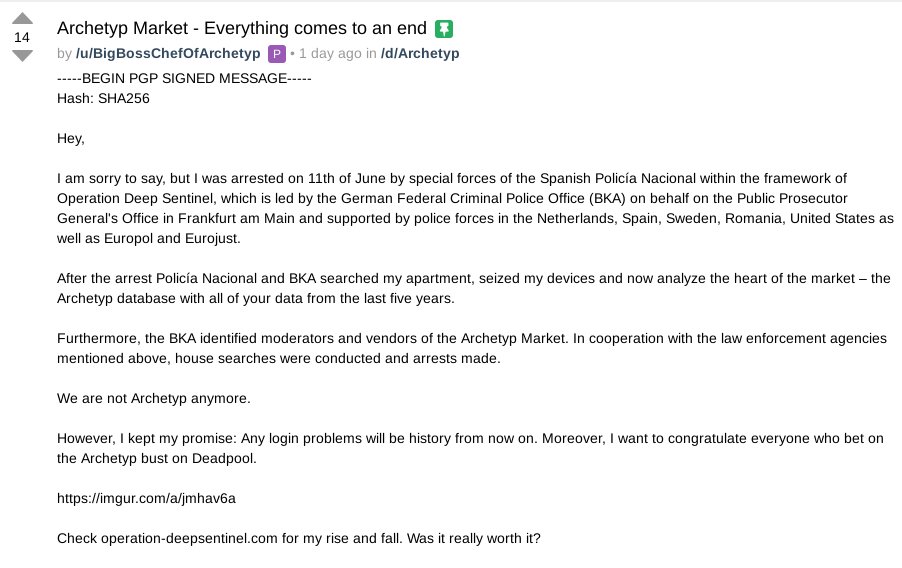Screen dimensions: 902x568
Task: Upvote the Archetyp Market post
Action: click(x=22, y=18)
